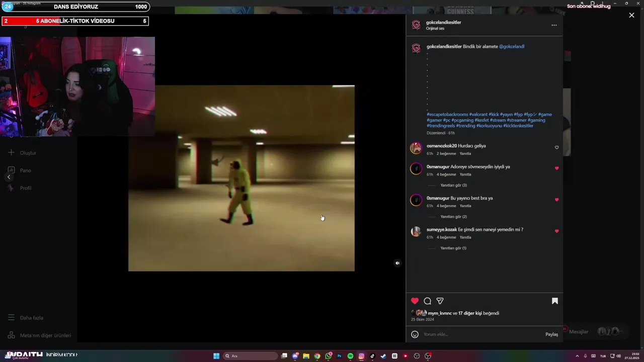
Task: Open the touch keyboard tray icon
Action: (x=593, y=356)
